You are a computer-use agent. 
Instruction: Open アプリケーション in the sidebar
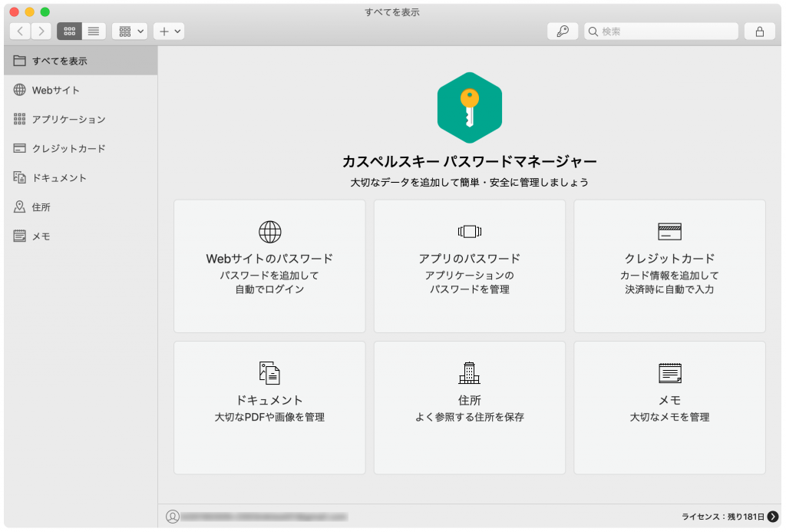click(81, 119)
